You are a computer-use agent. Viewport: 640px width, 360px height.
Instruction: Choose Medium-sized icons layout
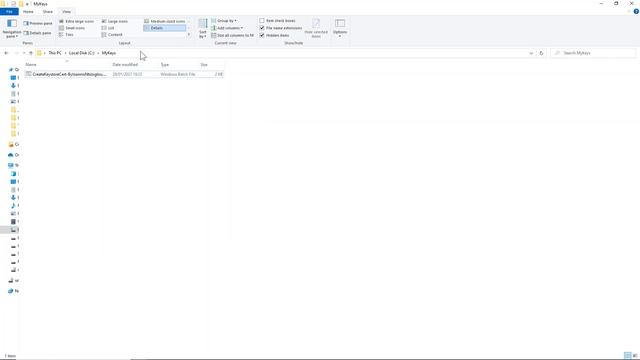[x=165, y=21]
